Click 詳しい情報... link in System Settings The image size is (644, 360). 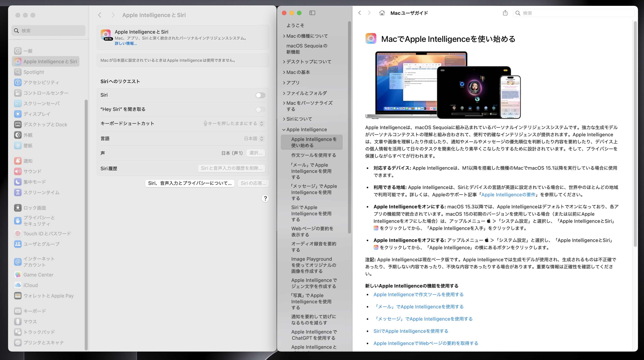[x=126, y=44]
